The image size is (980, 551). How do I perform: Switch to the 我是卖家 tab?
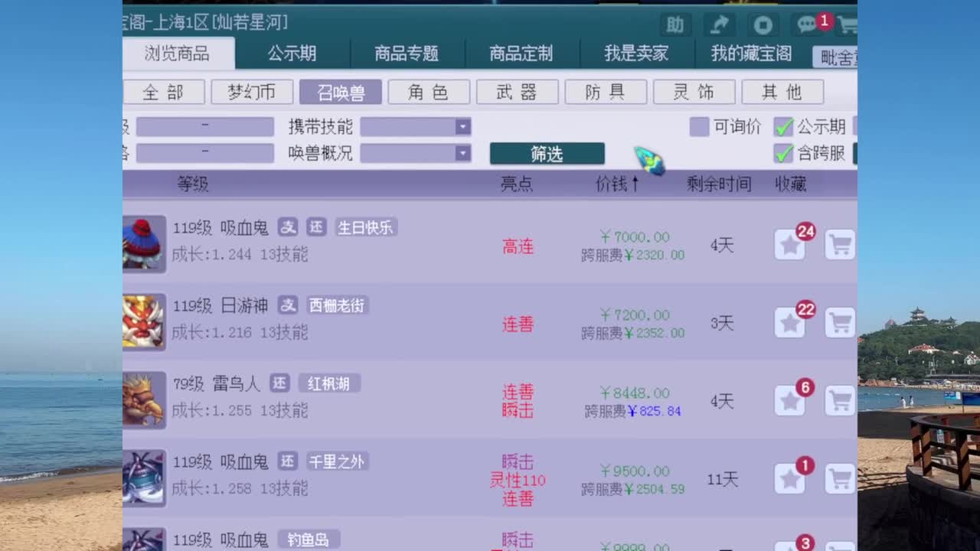pyautogui.click(x=636, y=54)
